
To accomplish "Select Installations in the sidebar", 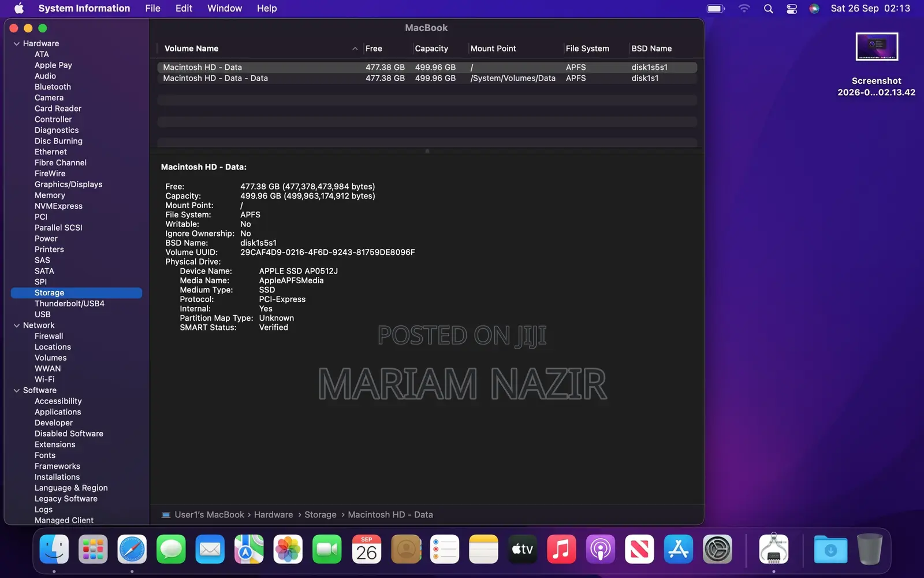I will tap(57, 477).
